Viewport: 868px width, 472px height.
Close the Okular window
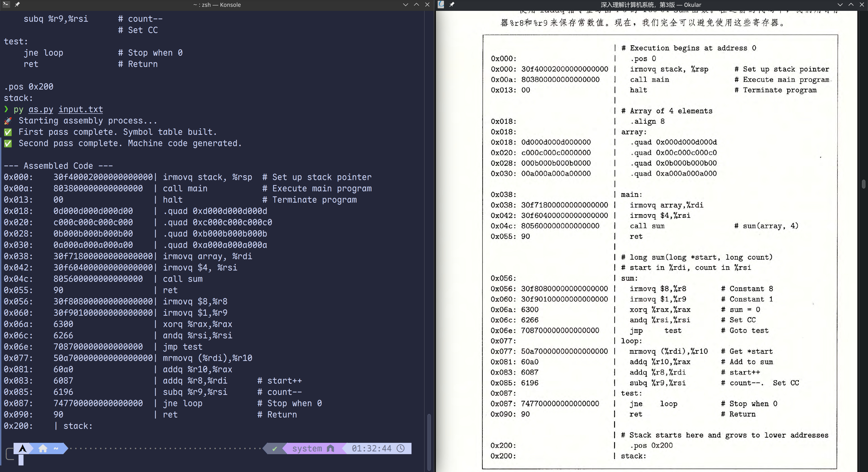point(862,4)
